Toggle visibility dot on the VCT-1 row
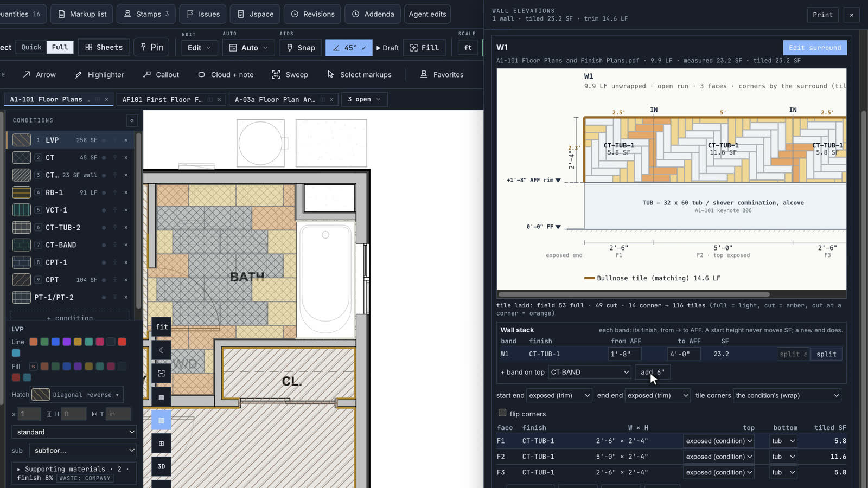 pyautogui.click(x=104, y=210)
